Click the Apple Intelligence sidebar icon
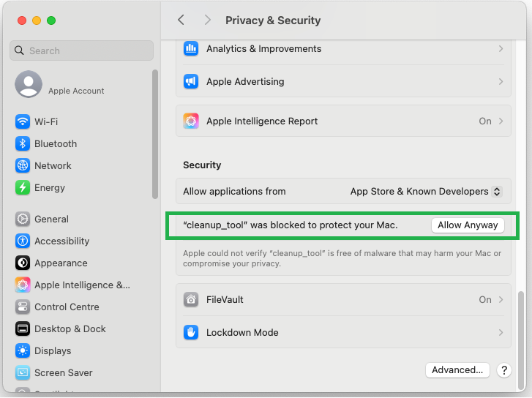This screenshot has height=398, width=532. (x=23, y=285)
